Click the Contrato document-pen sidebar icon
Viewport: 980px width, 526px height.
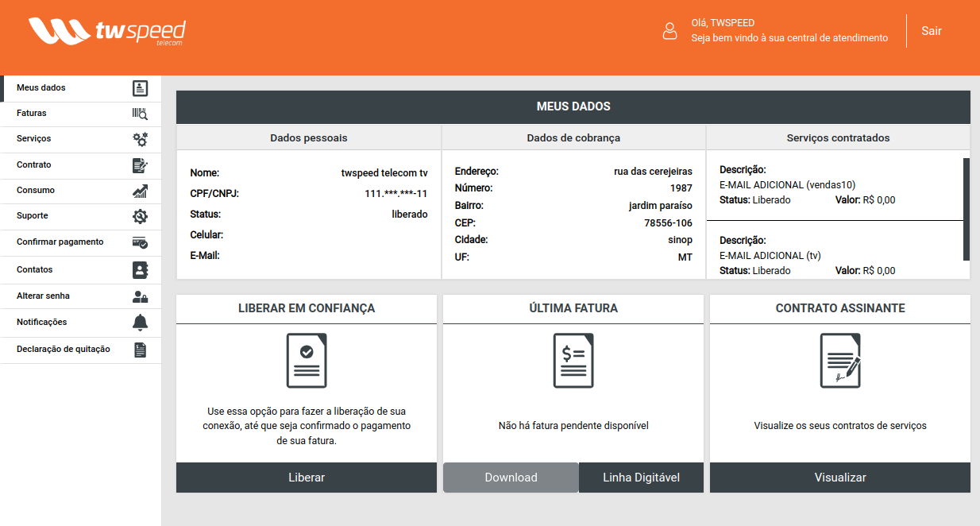(140, 165)
